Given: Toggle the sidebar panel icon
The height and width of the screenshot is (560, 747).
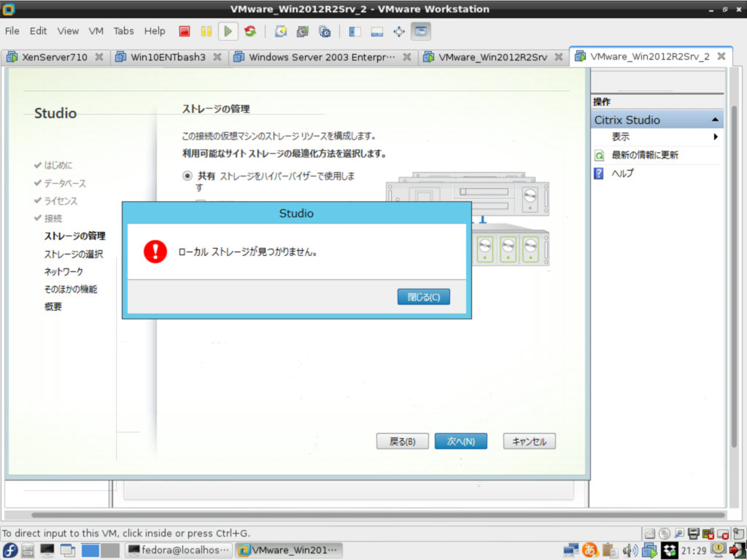Looking at the screenshot, I should [355, 31].
